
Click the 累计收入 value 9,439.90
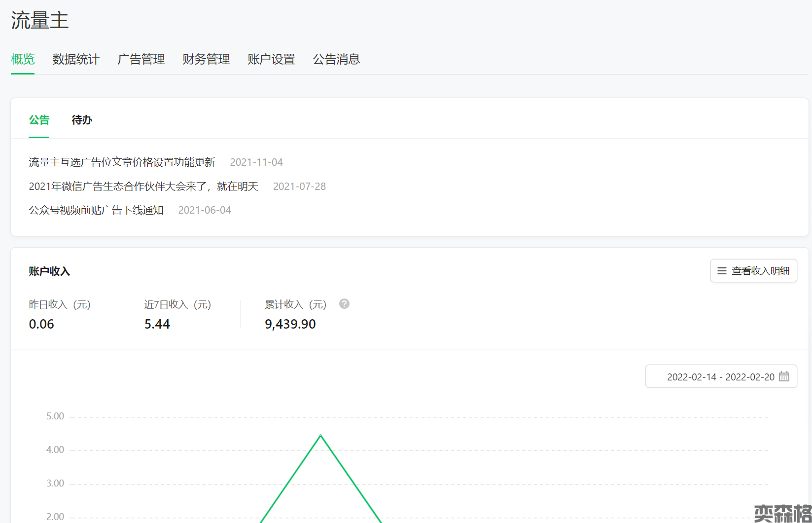290,324
